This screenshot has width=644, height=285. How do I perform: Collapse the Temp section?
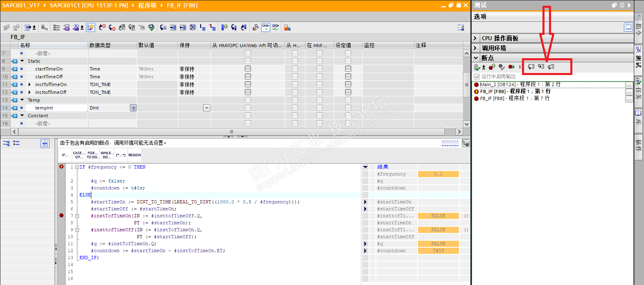click(x=22, y=100)
